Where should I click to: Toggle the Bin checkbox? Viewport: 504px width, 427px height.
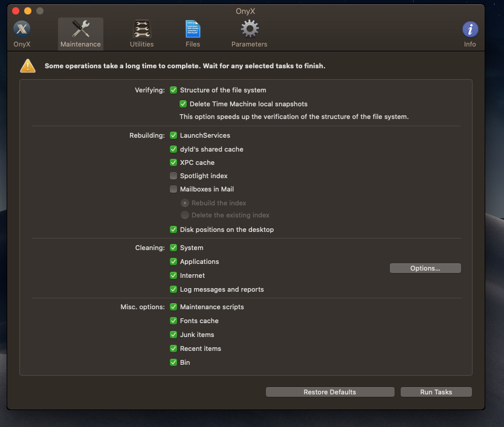tap(173, 362)
